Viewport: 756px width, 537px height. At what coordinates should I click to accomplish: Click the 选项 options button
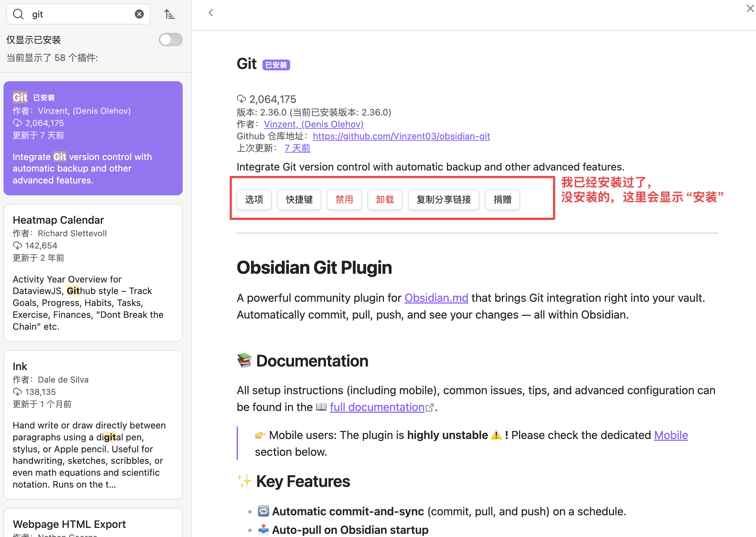click(x=254, y=200)
